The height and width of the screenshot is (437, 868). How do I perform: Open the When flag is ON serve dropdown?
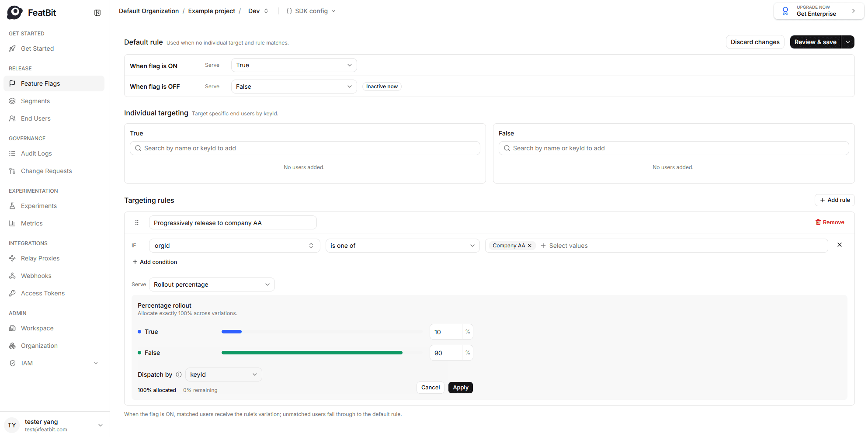294,65
